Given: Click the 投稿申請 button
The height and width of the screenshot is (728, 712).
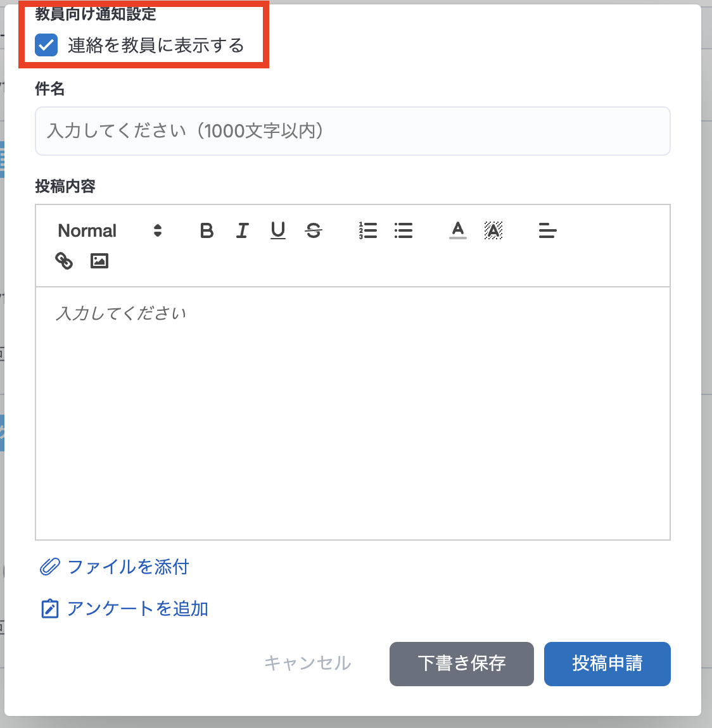Looking at the screenshot, I should [607, 664].
